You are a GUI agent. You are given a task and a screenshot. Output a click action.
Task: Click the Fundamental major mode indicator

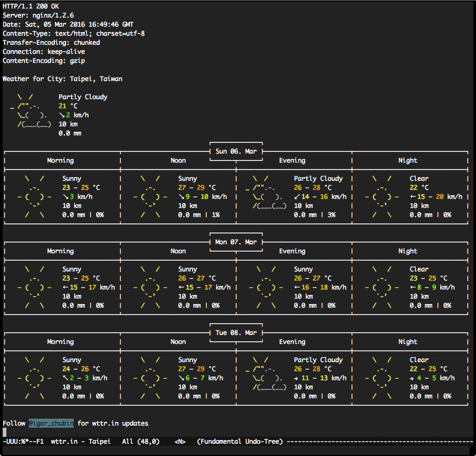pos(221,442)
